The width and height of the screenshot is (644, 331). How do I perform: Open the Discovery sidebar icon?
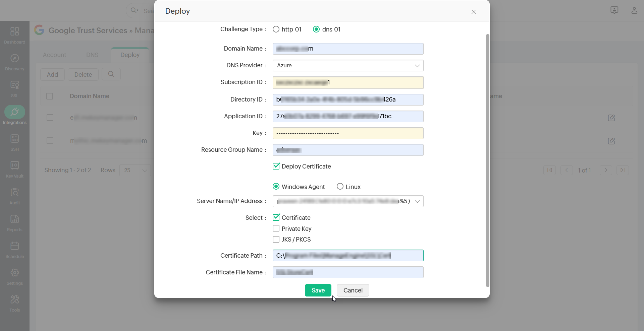tap(14, 62)
